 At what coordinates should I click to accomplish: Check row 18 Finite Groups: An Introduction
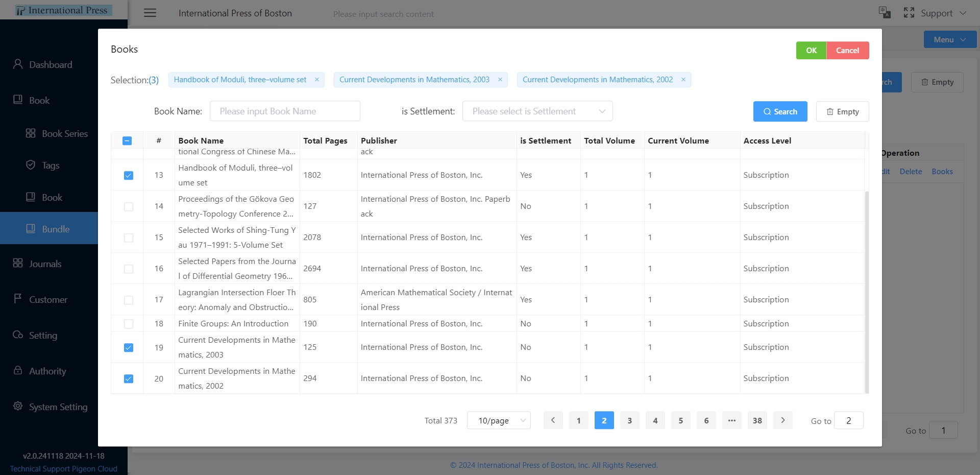click(x=129, y=324)
